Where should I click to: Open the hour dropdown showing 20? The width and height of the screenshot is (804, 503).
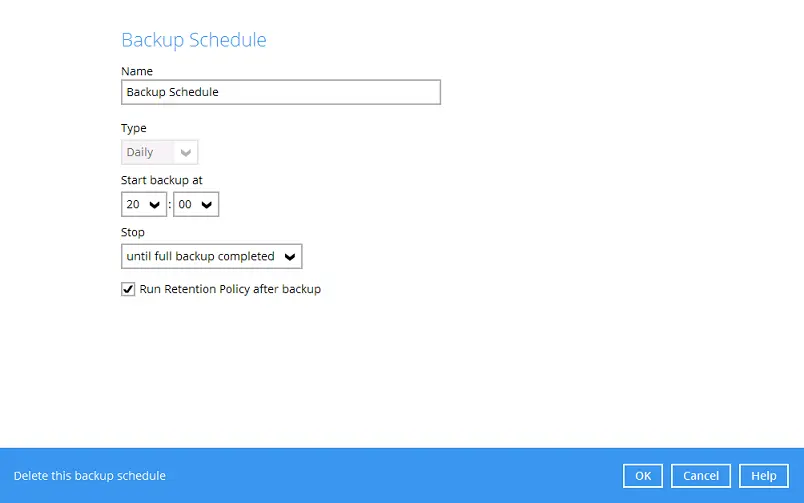click(144, 204)
